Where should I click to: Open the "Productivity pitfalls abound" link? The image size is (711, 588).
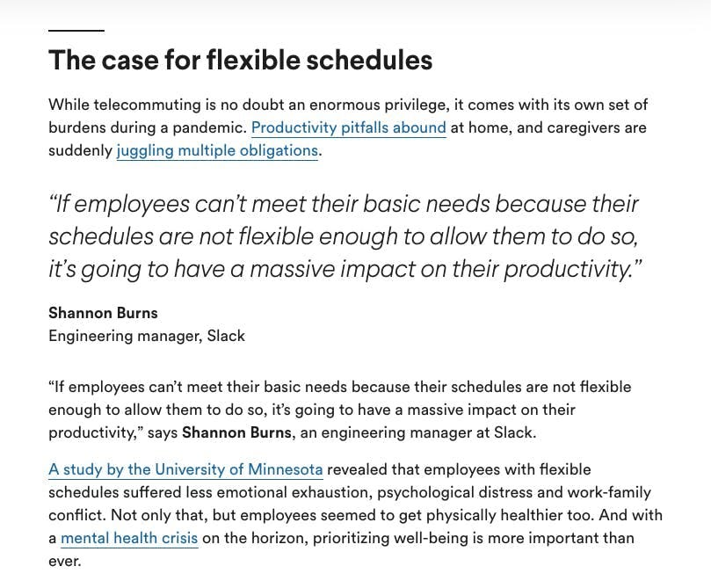point(349,127)
